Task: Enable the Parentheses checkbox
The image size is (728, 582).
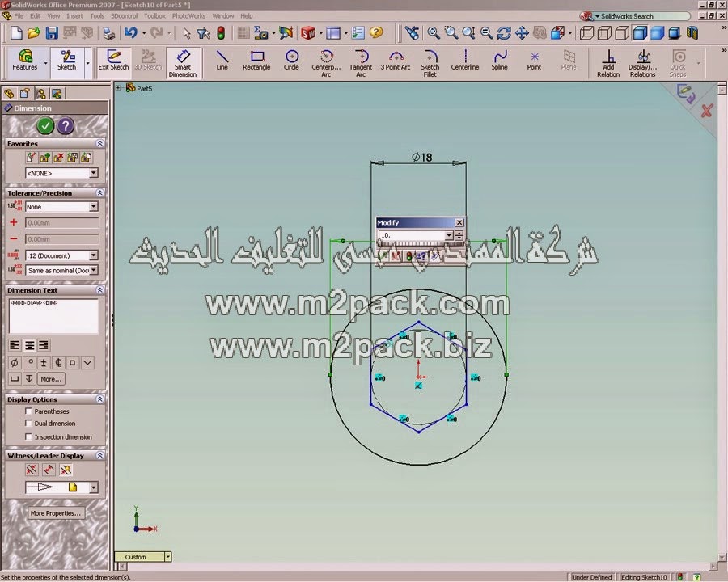Action: point(29,411)
